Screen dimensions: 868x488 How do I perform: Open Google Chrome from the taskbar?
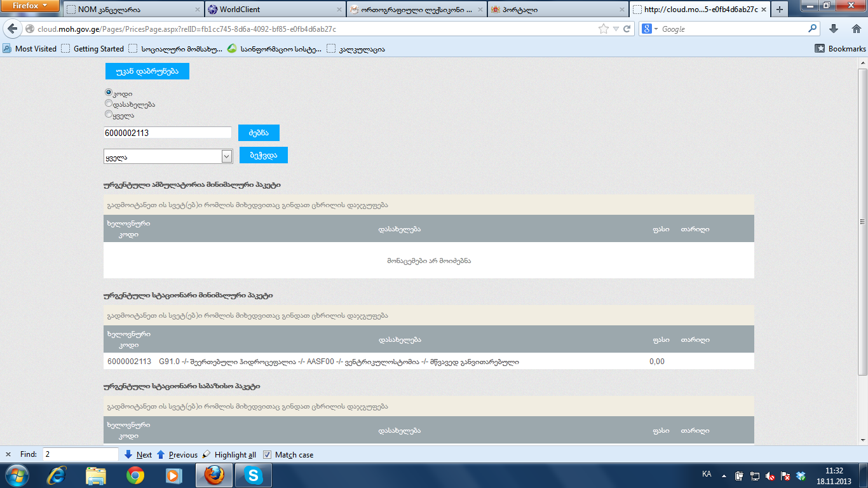(135, 475)
